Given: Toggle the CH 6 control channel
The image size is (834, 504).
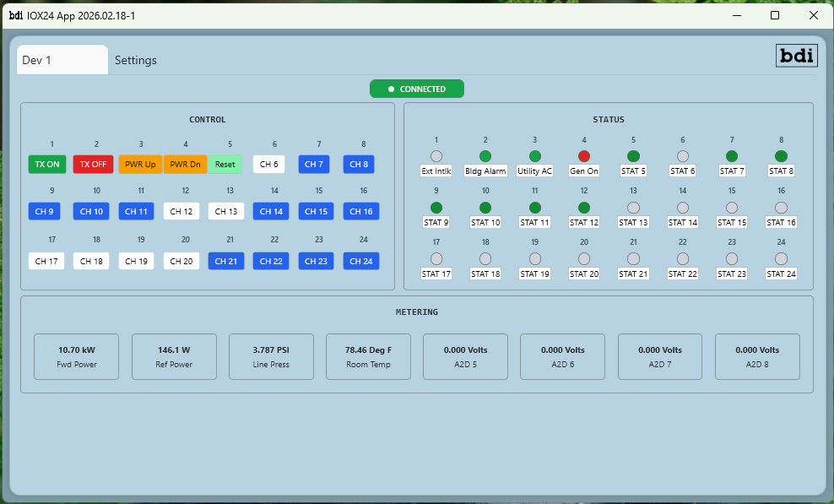Looking at the screenshot, I should 269,164.
